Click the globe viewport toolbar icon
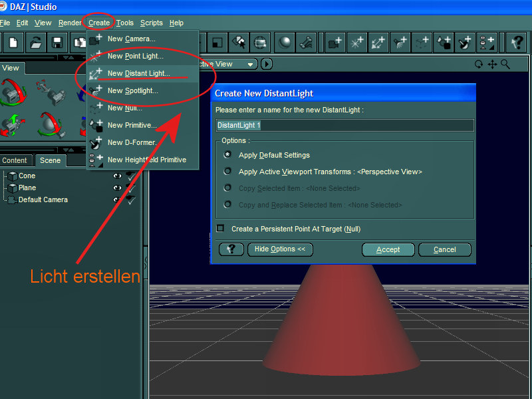 pyautogui.click(x=260, y=43)
